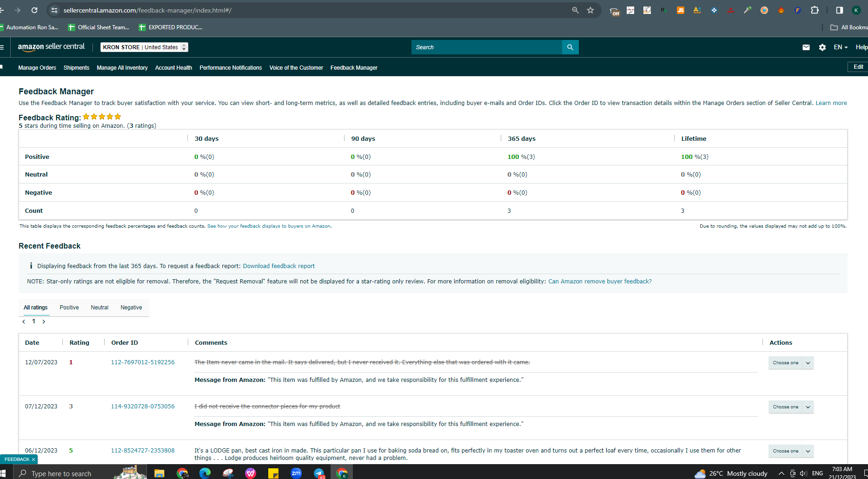Open the AMZScout extension icon
Viewport: 868px width, 479px height.
pos(697,10)
